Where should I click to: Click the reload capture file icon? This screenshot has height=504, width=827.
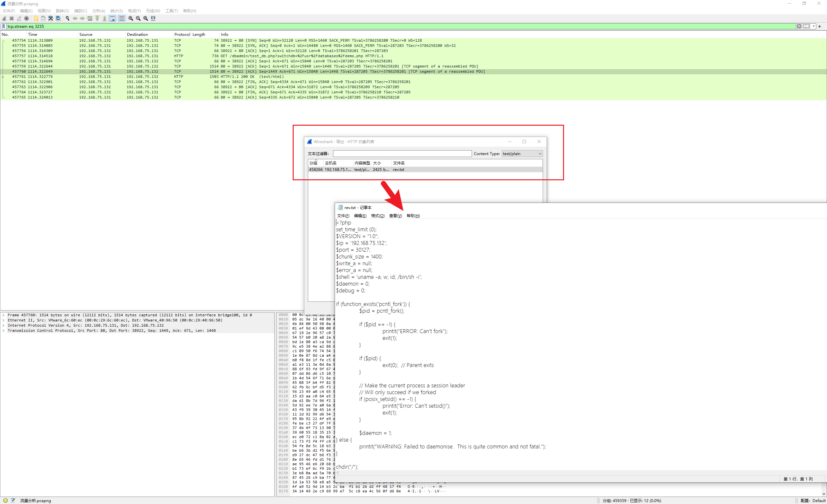pyautogui.click(x=58, y=18)
